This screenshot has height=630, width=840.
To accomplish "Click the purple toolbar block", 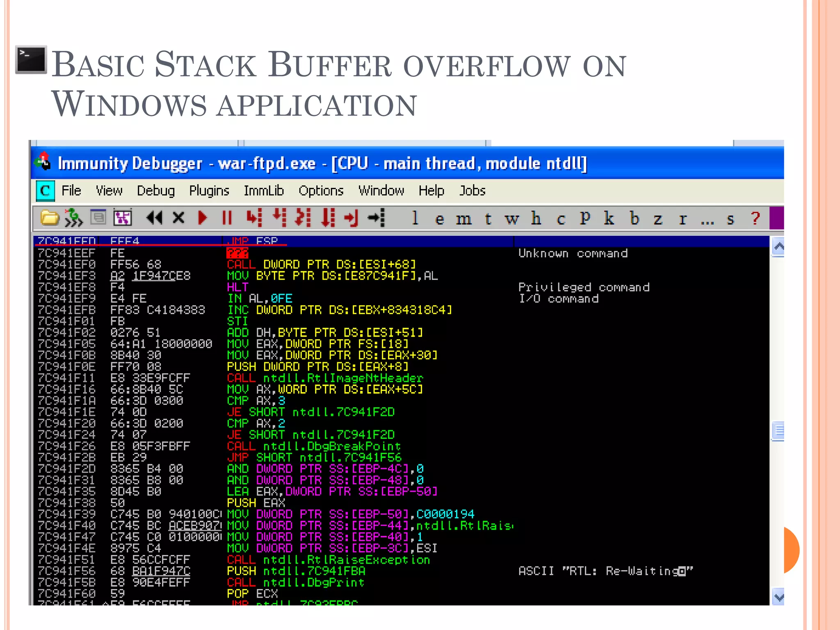I will (776, 218).
